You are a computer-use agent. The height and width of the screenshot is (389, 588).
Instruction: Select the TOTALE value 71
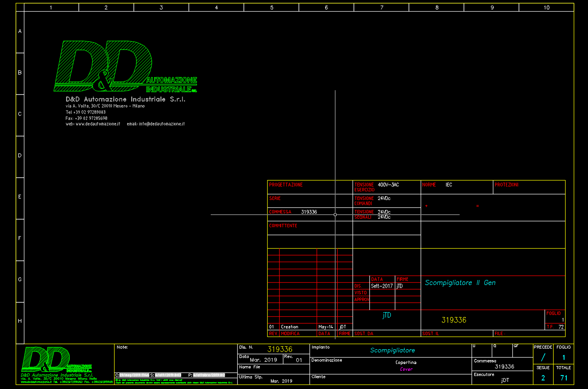point(564,378)
